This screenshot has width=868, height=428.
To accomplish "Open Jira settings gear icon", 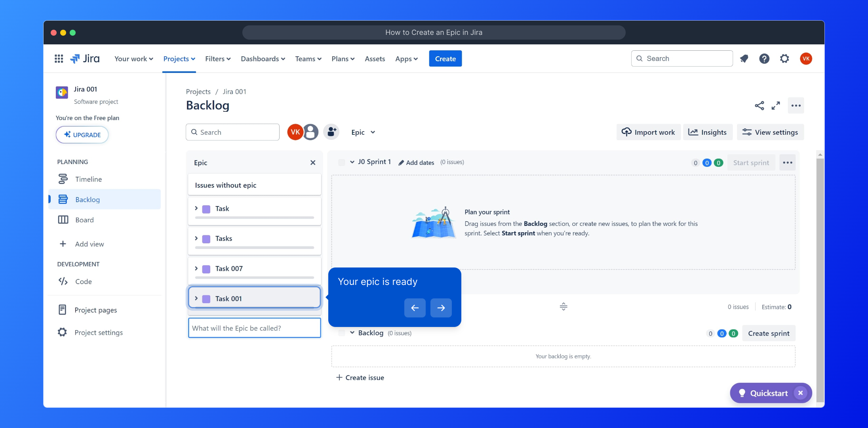I will [x=784, y=59].
